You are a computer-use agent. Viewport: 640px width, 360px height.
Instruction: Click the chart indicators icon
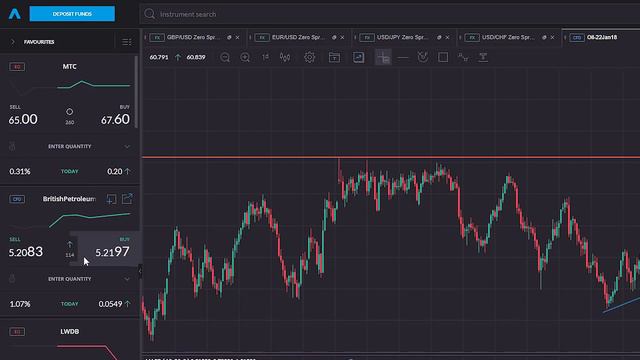click(358, 57)
